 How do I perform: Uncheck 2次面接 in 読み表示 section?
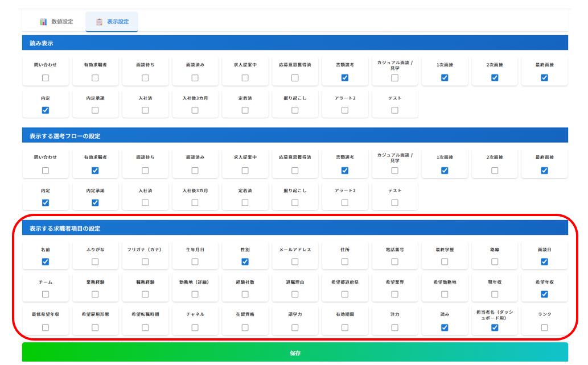[495, 77]
